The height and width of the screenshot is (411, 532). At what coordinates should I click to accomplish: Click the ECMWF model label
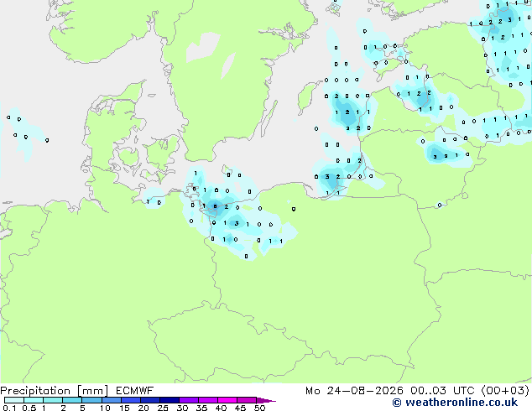pos(135,391)
